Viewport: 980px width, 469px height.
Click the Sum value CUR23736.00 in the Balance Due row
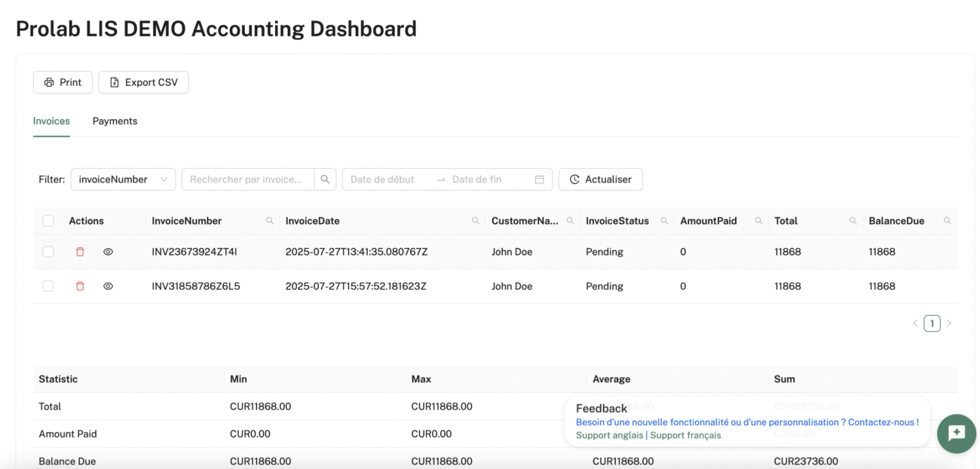(806, 461)
